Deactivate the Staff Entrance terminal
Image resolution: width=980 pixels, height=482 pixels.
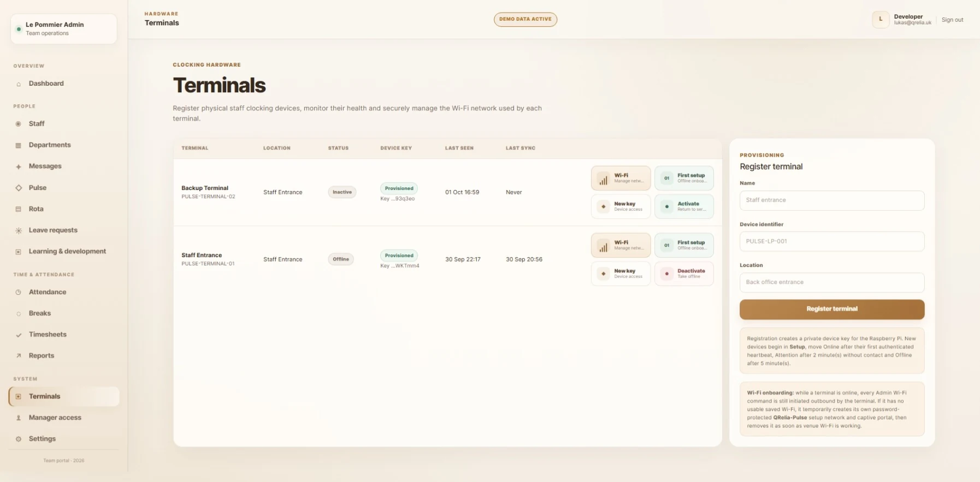pos(684,274)
